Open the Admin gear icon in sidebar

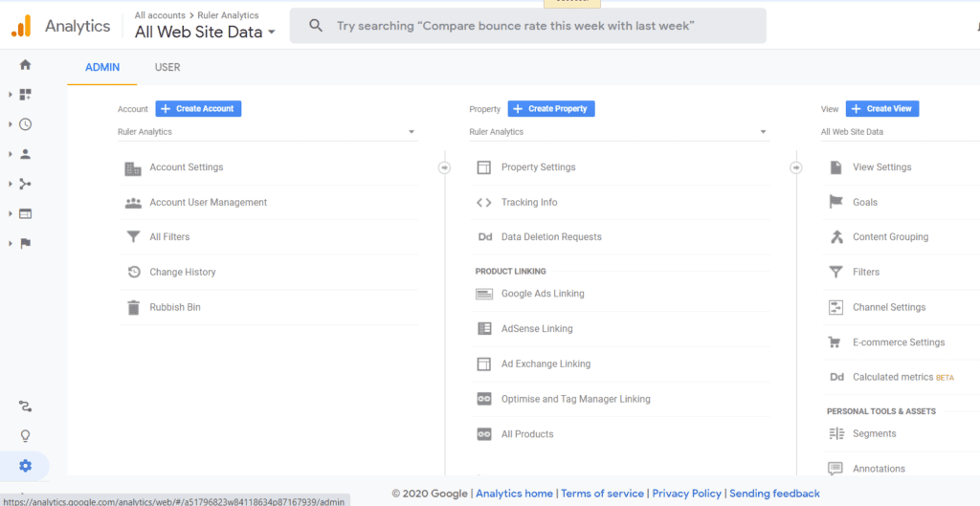[25, 466]
